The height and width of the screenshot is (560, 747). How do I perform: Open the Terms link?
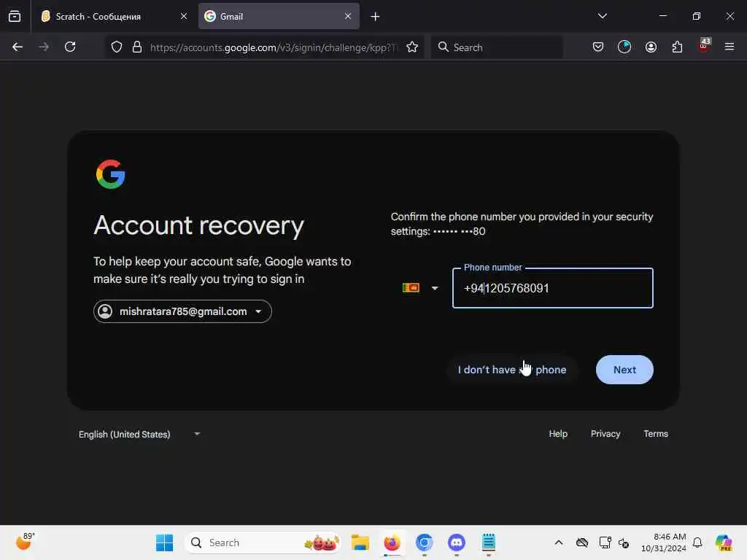[656, 434]
